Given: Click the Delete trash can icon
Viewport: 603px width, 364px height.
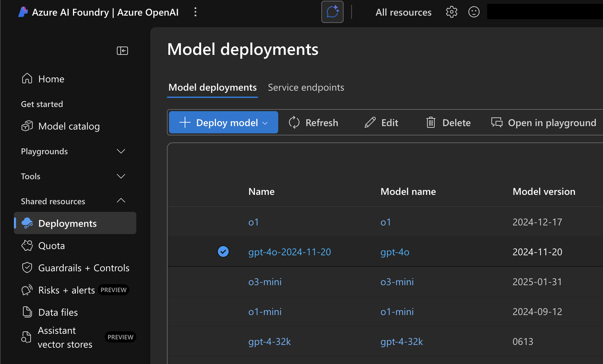Looking at the screenshot, I should [431, 123].
